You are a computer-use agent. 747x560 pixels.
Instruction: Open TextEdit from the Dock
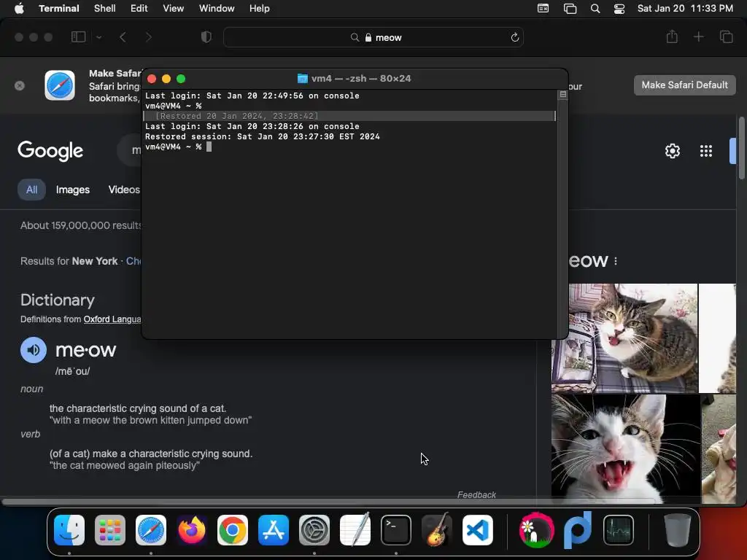coord(355,529)
